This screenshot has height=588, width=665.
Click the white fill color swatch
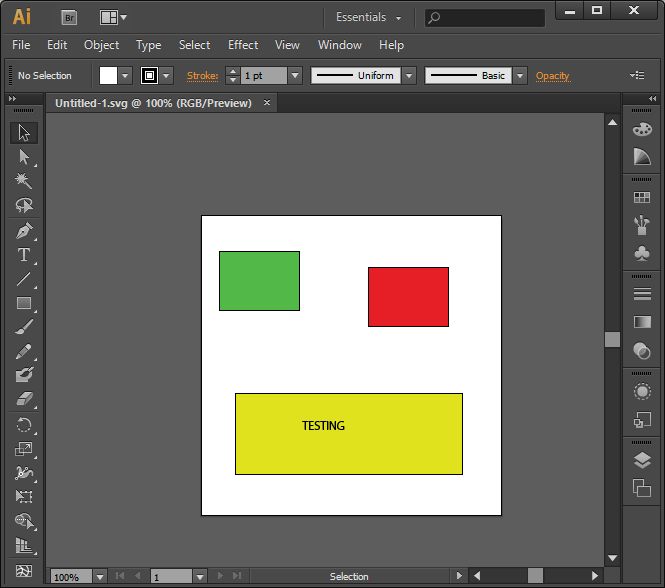click(108, 76)
